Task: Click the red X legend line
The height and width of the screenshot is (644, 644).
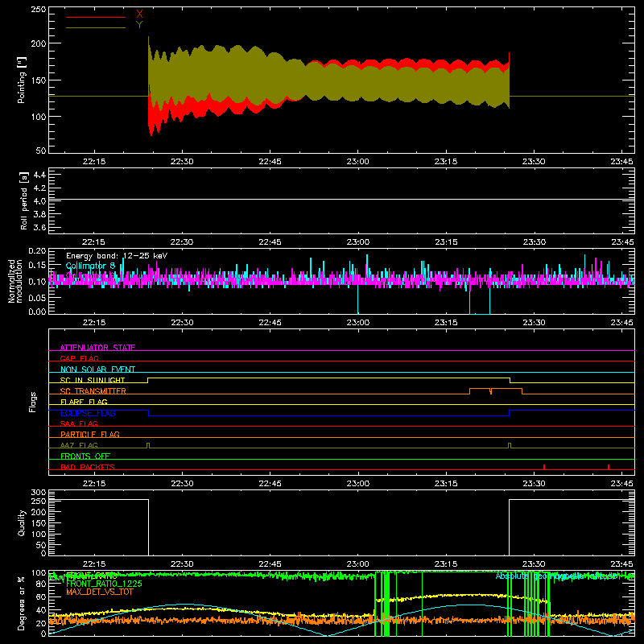Action: coord(96,17)
